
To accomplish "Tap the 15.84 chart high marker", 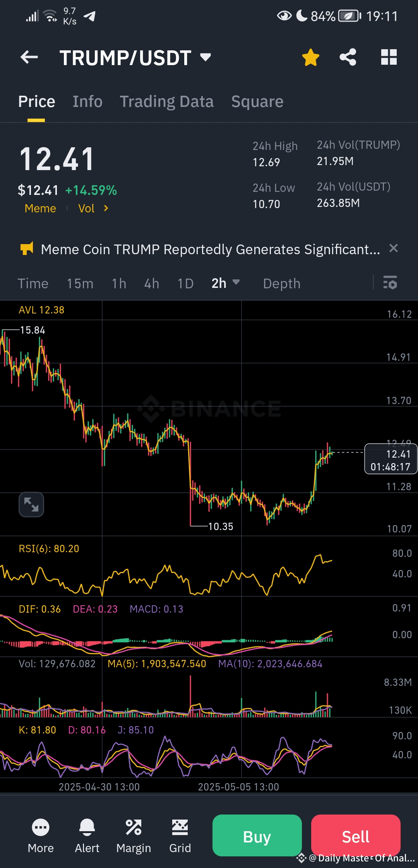I will tap(33, 330).
